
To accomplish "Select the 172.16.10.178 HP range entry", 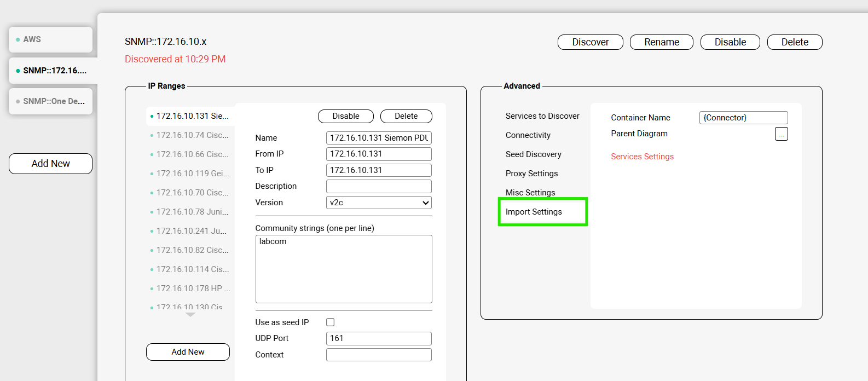I will click(193, 288).
